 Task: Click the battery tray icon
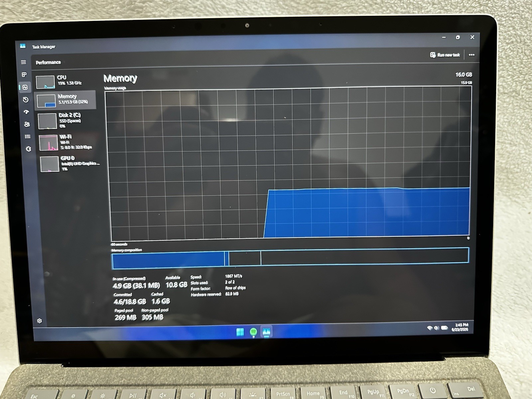(445, 328)
